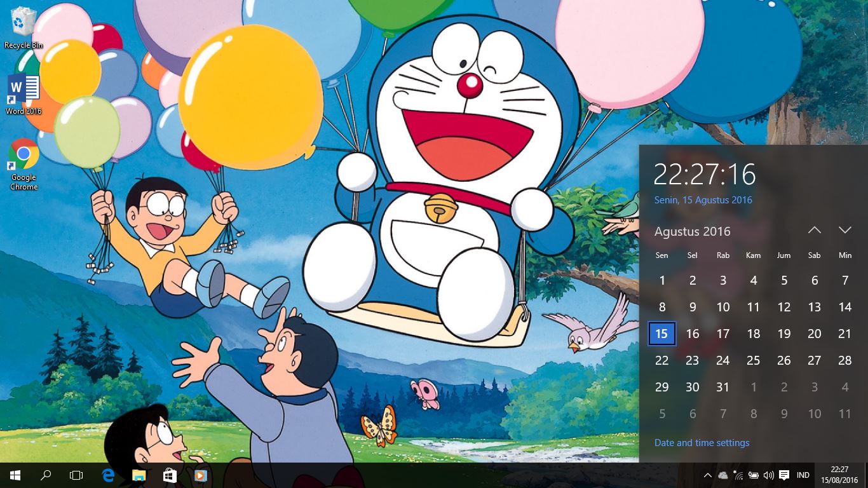Viewport: 868px width, 488px height.
Task: Launch Microsoft Edge from the taskbar
Action: point(108,475)
